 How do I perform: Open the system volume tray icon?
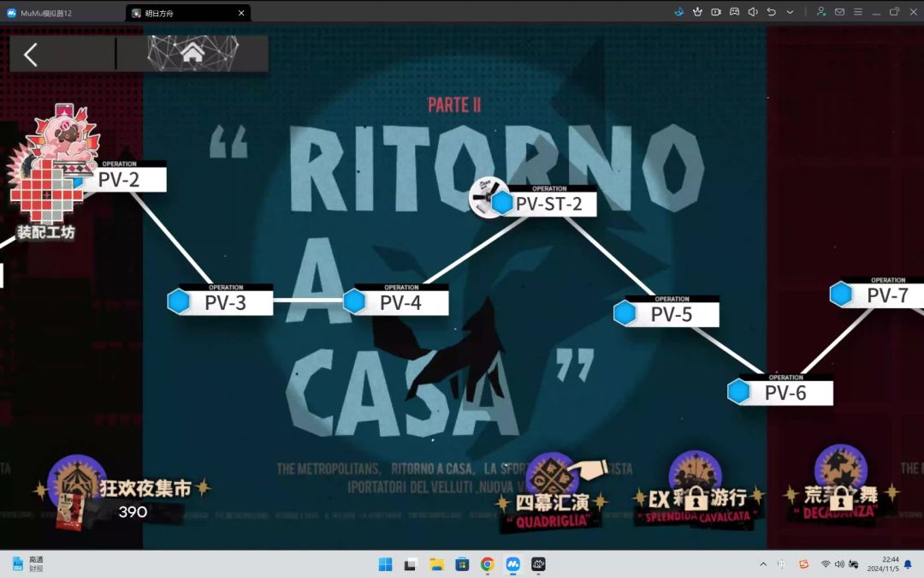839,564
